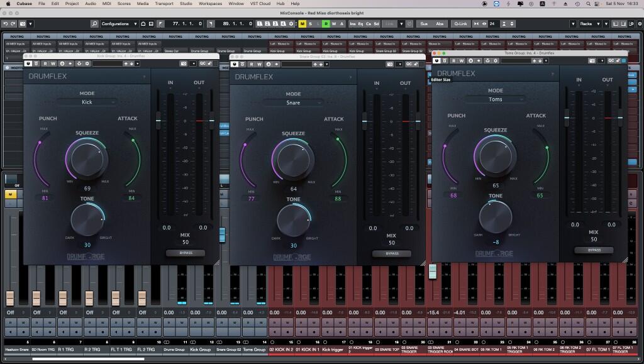Image resolution: width=644 pixels, height=364 pixels.
Task: Click the Toms Drumflex TONE value -8
Action: click(496, 242)
